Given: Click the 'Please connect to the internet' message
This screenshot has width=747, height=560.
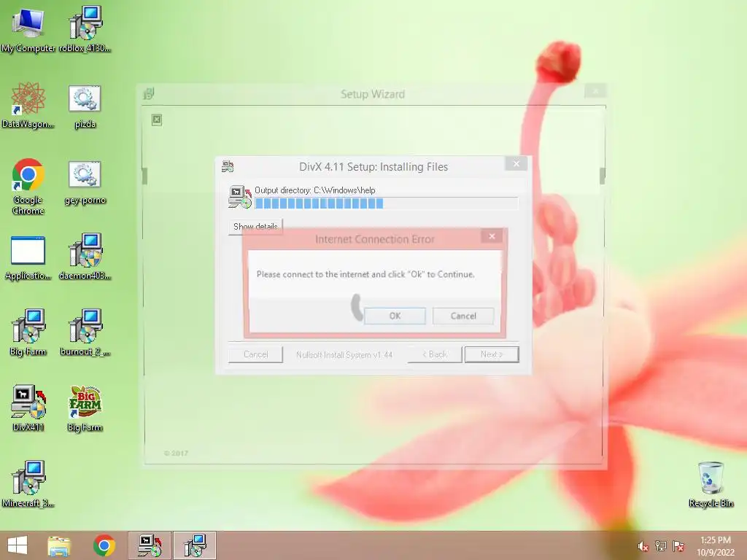Looking at the screenshot, I should [x=365, y=274].
